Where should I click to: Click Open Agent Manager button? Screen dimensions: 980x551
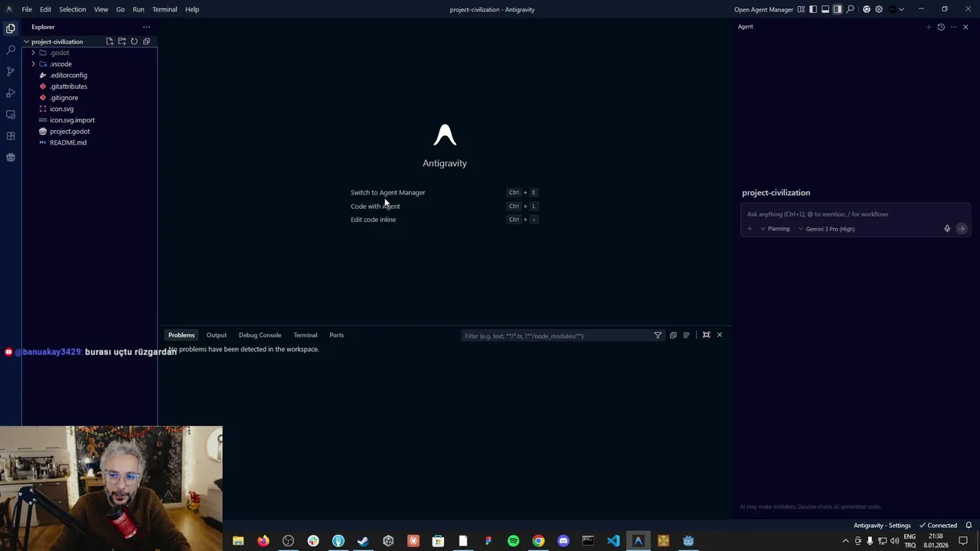point(763,9)
